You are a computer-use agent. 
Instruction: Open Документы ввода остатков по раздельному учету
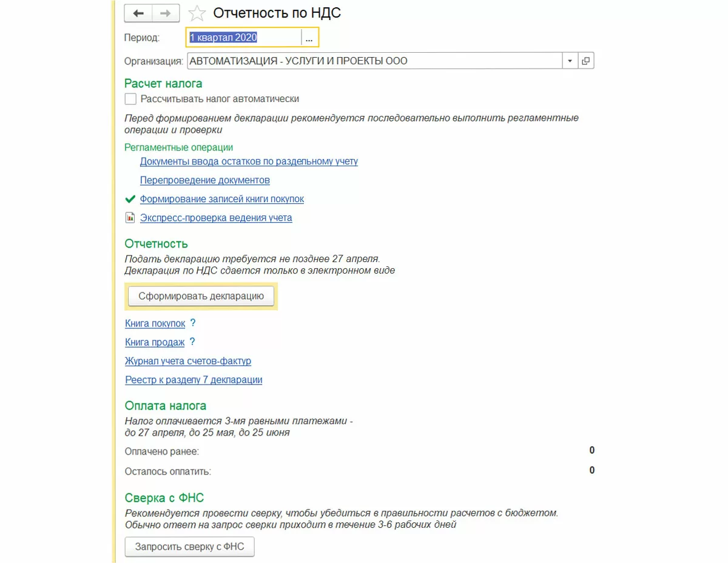point(249,161)
